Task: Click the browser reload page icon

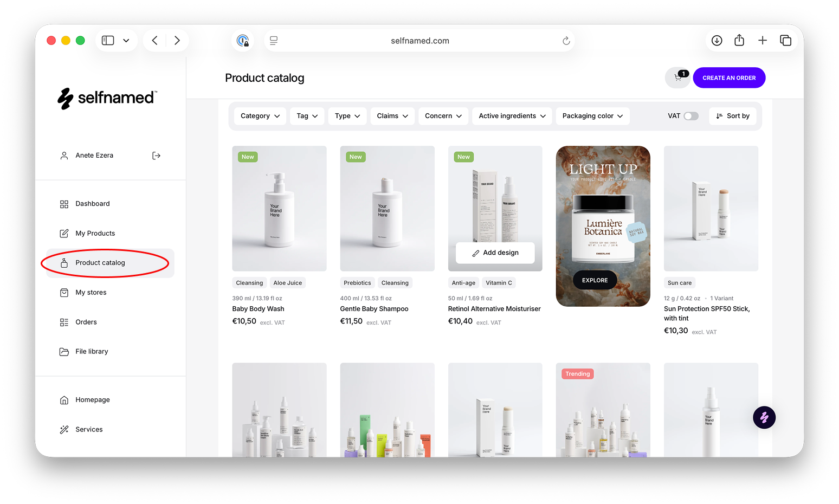Action: [566, 41]
